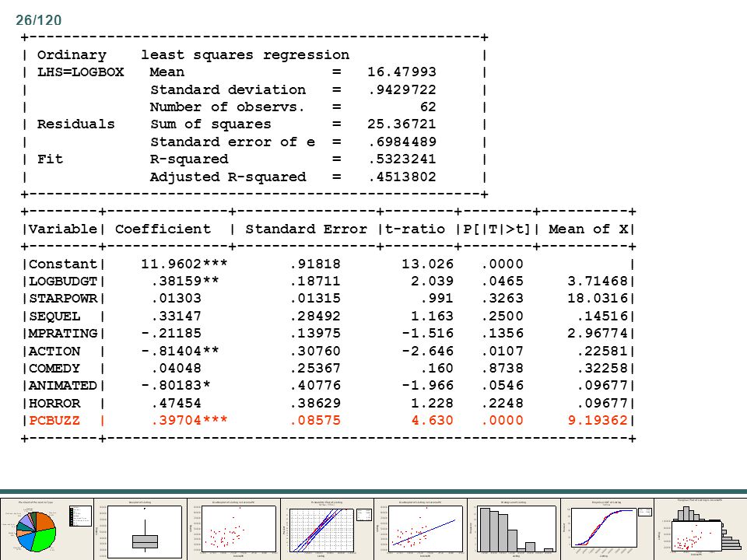Select SEQUEL p-value .2500

click(x=503, y=317)
